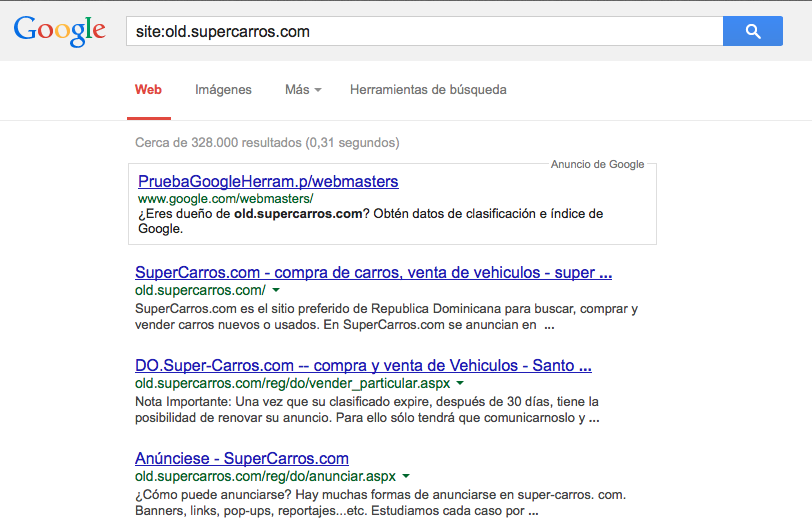812x522 pixels.
Task: Click the old.supercarros.com/reg/do/anunciar.aspx URL text
Action: coord(265,476)
